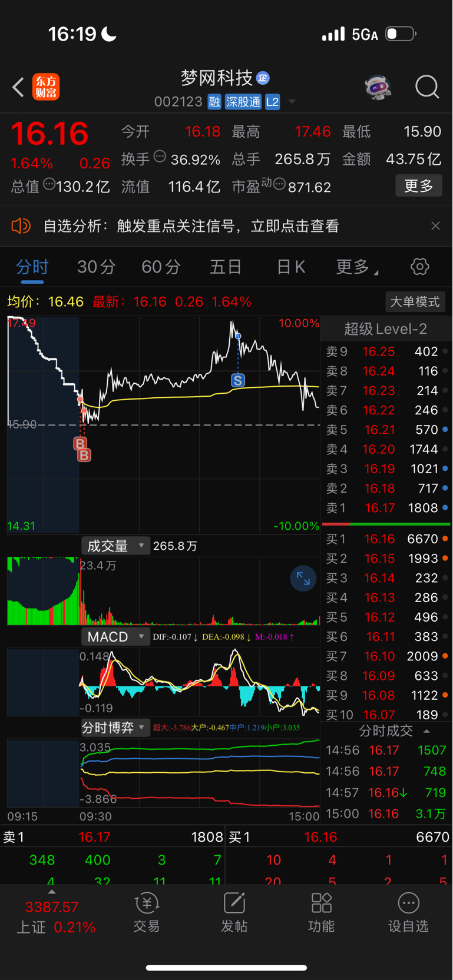This screenshot has width=453, height=980.
Task: Tap the search magnifier icon
Action: (427, 87)
